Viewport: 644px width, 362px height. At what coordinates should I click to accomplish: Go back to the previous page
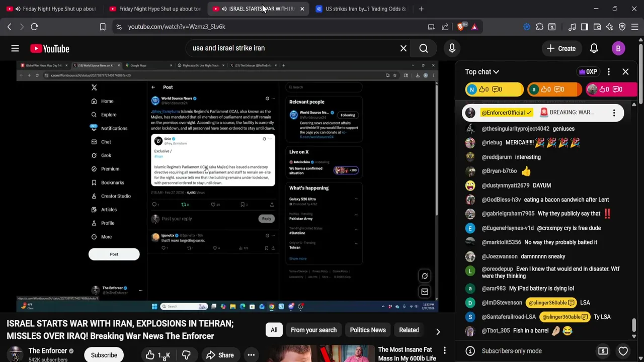(x=9, y=27)
